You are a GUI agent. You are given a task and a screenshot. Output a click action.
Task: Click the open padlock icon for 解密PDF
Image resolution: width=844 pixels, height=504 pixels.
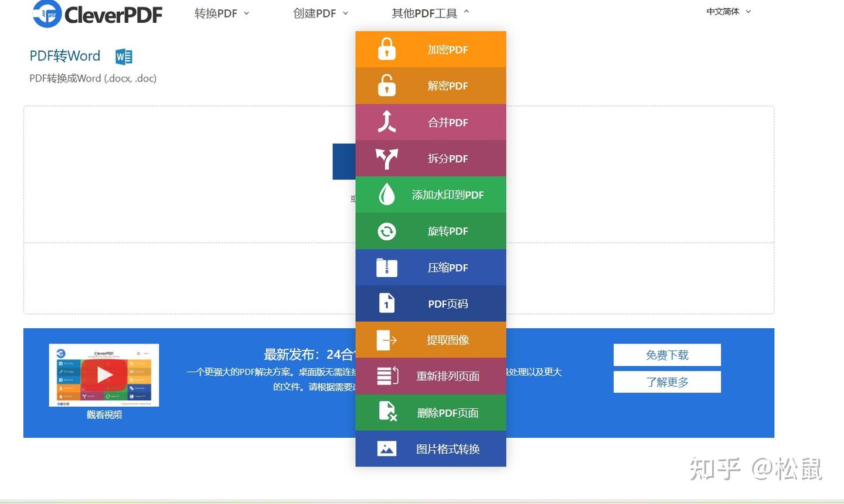[x=387, y=86]
